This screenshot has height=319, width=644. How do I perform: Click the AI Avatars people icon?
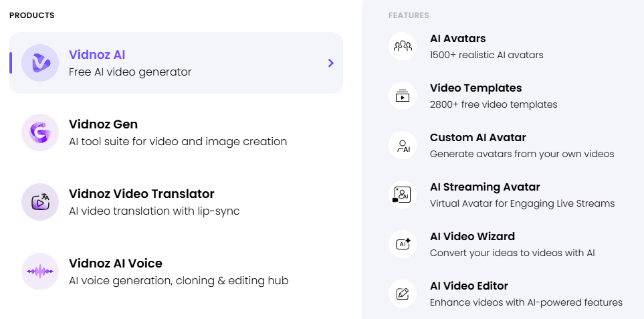(x=403, y=46)
